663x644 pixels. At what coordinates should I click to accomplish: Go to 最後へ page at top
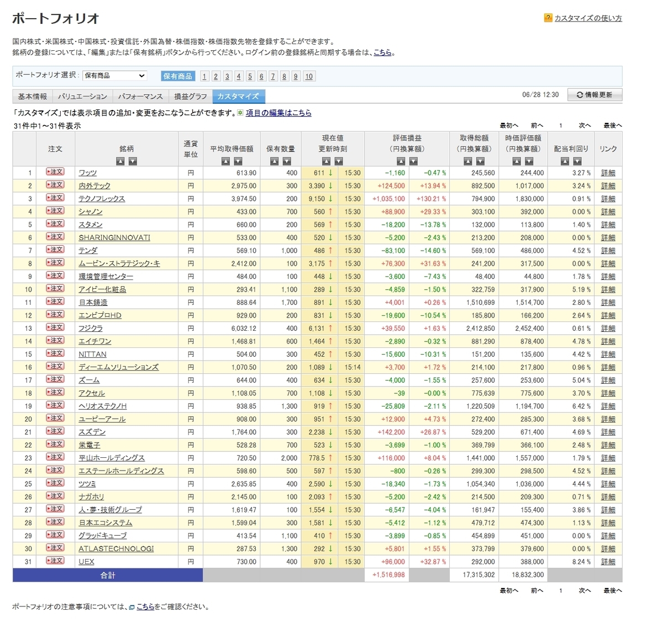tap(612, 125)
